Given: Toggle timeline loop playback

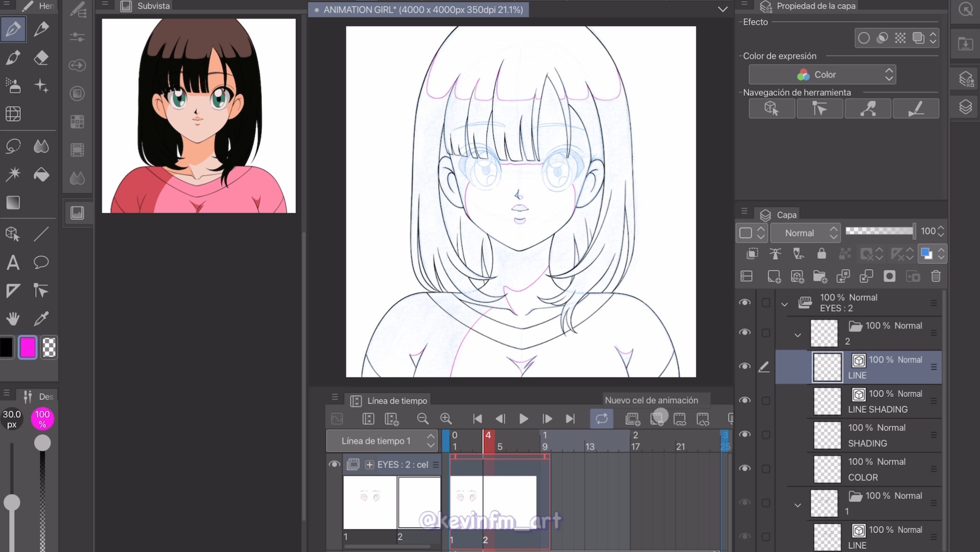Looking at the screenshot, I should pyautogui.click(x=601, y=419).
